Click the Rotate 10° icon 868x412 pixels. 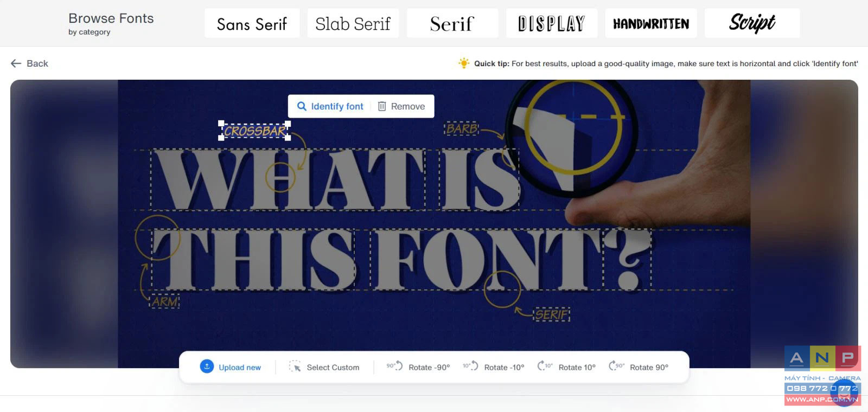(x=545, y=366)
